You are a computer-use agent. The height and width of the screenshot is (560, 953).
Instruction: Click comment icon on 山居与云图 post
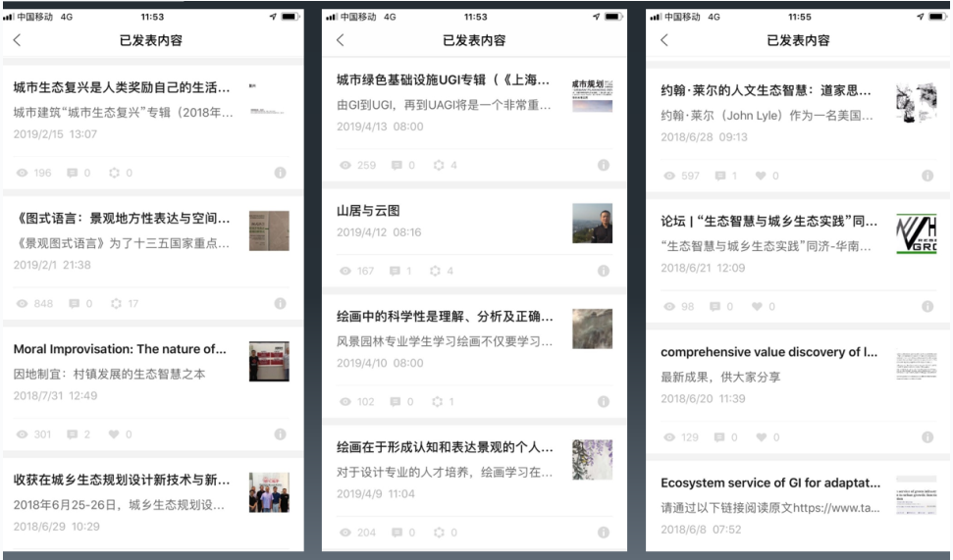point(396,271)
